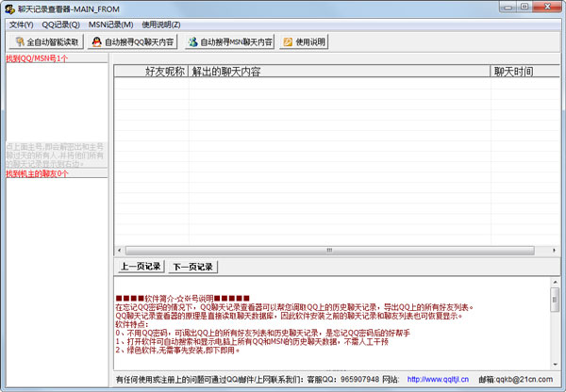Click the description box scroll-down arrow

pos(556,362)
